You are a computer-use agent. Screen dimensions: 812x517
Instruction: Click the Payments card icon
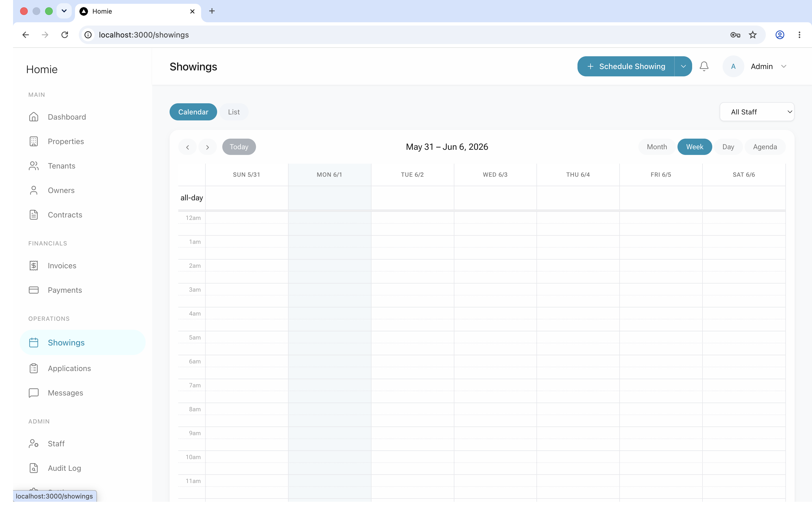click(x=34, y=290)
